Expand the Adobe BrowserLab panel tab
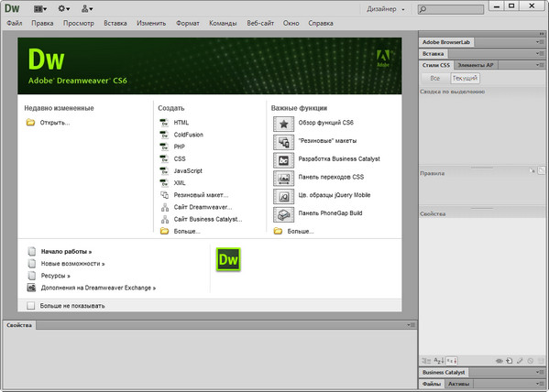The width and height of the screenshot is (549, 392). pyautogui.click(x=446, y=42)
